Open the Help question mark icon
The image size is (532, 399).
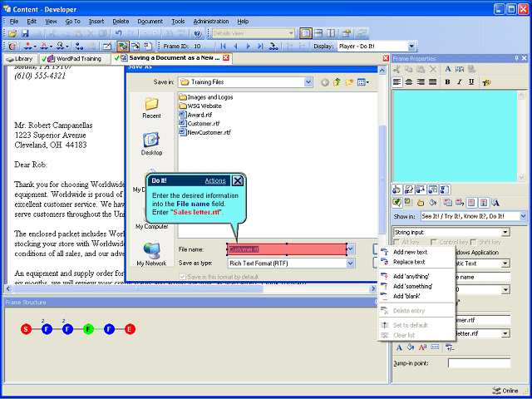coord(198,33)
